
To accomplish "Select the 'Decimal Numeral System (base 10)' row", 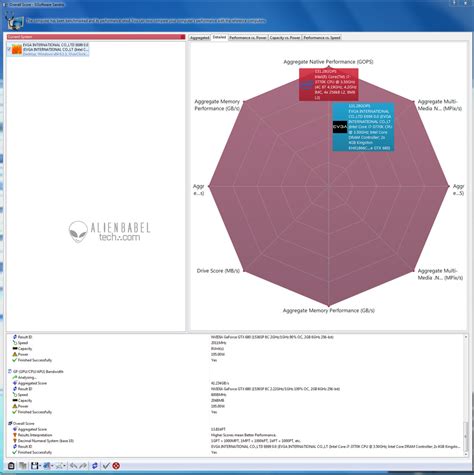I will [x=46, y=441].
